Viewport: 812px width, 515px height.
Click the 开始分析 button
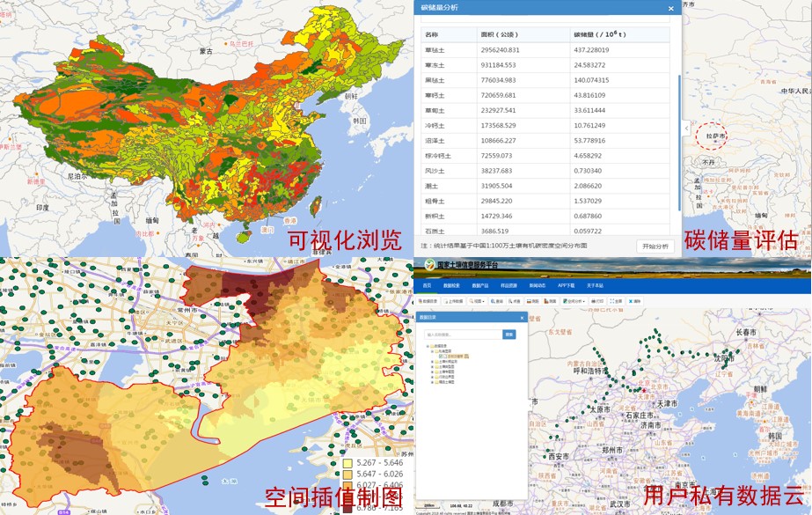tap(655, 246)
